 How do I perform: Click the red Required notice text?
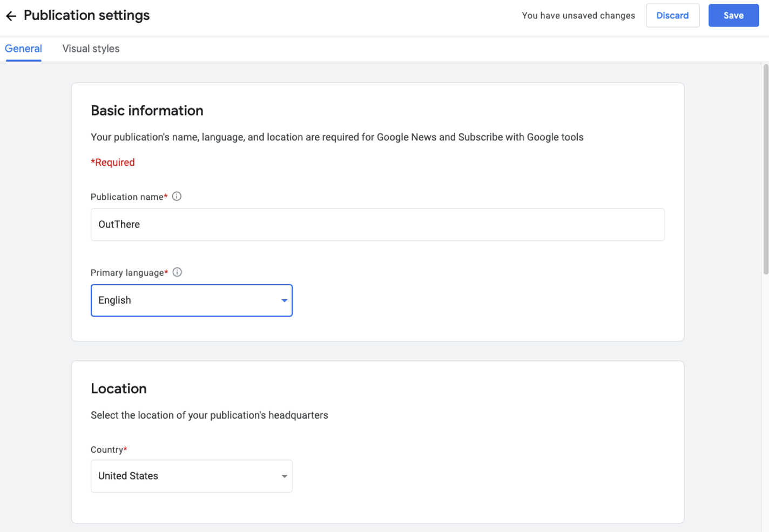click(113, 162)
